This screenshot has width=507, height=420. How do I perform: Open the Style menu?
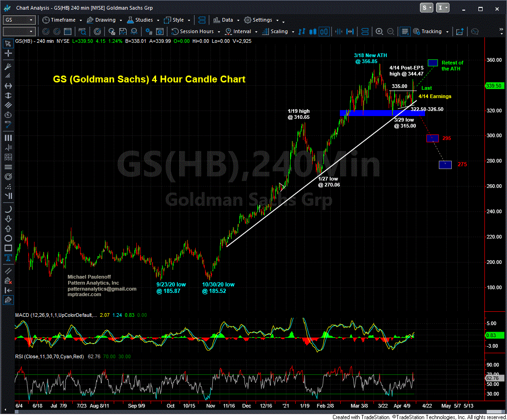[177, 20]
